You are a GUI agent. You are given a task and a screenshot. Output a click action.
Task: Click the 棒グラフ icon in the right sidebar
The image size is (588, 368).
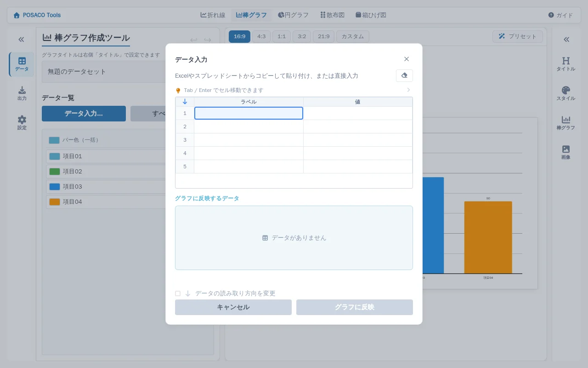tap(566, 123)
